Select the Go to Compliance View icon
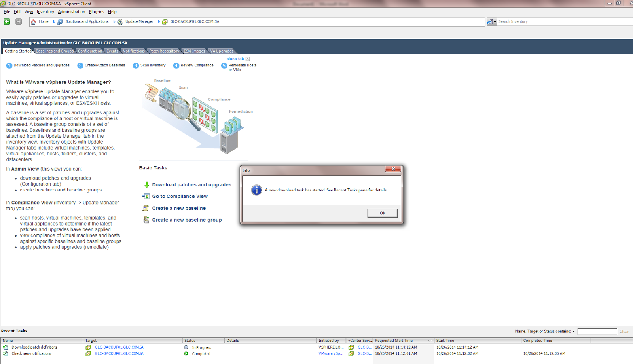 point(146,196)
